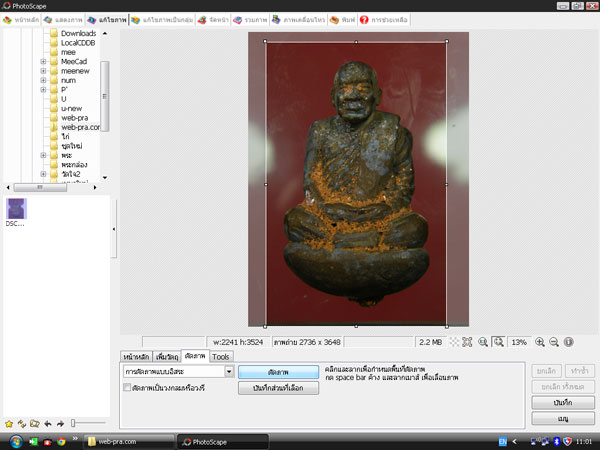
Task: Click the highlighted blue crop button
Action: [x=279, y=372]
